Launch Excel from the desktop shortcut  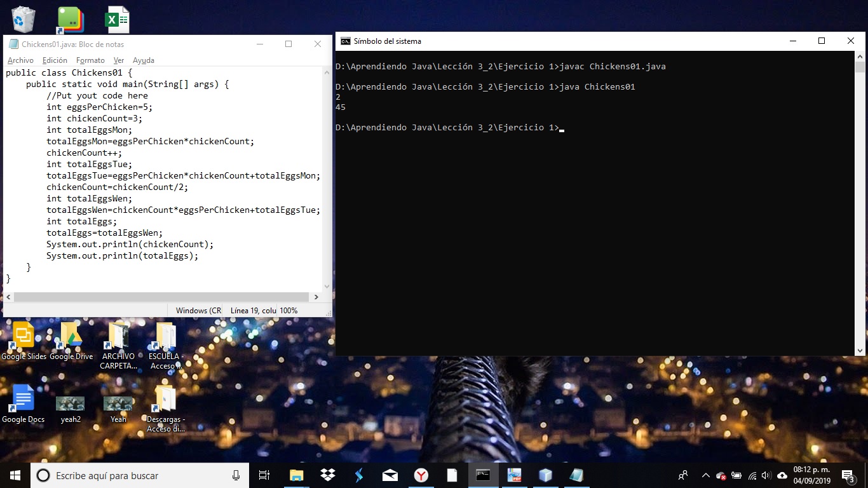point(117,18)
